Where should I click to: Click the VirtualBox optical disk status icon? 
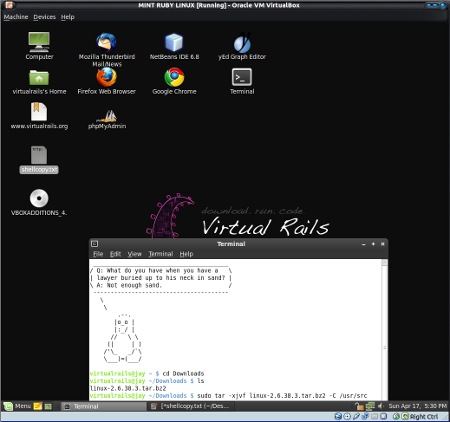pyautogui.click(x=347, y=416)
